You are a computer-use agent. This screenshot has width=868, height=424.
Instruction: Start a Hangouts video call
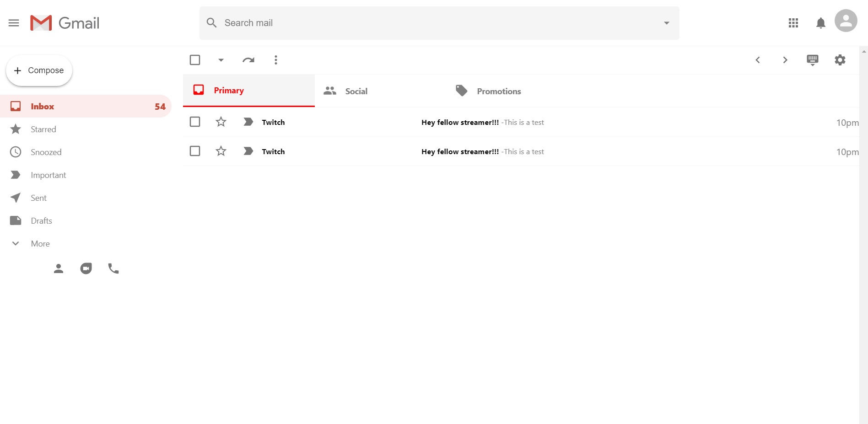coord(86,268)
